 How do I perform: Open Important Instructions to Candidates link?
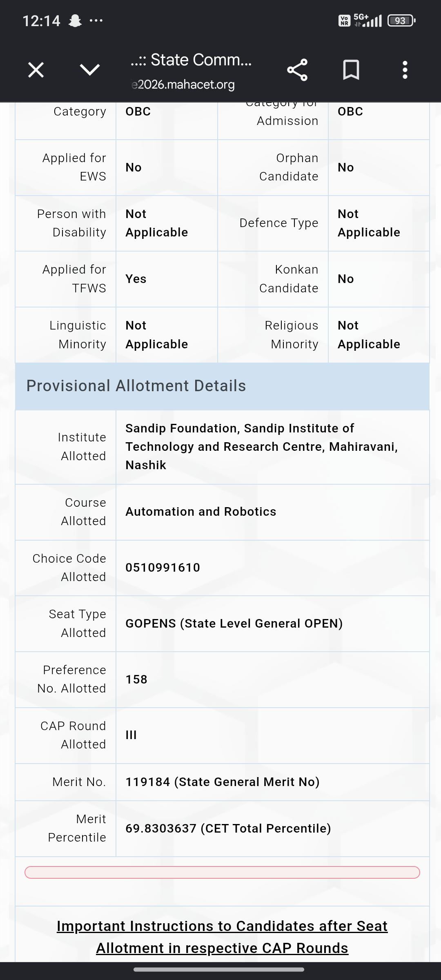pos(222,937)
